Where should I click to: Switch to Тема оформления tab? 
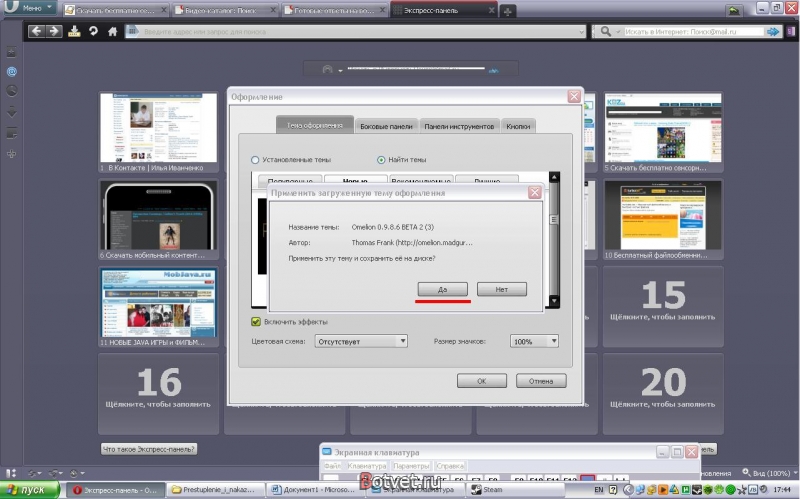[314, 126]
